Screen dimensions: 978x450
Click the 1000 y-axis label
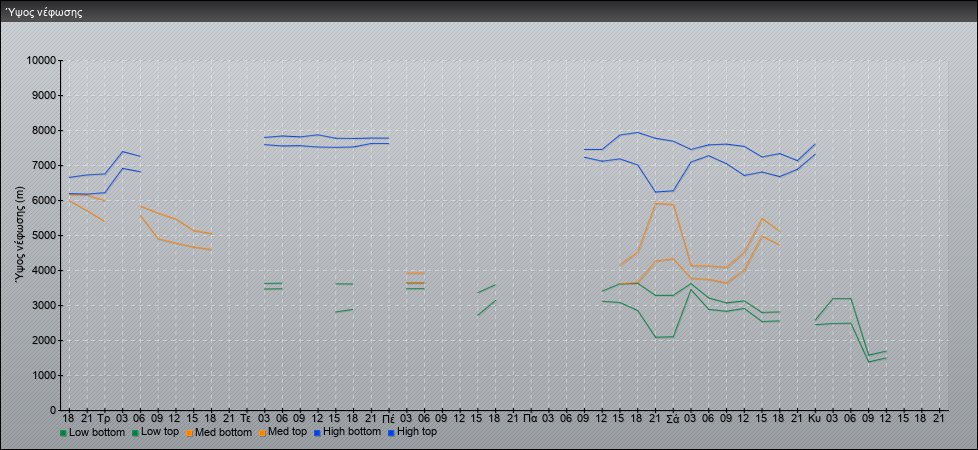coord(44,375)
